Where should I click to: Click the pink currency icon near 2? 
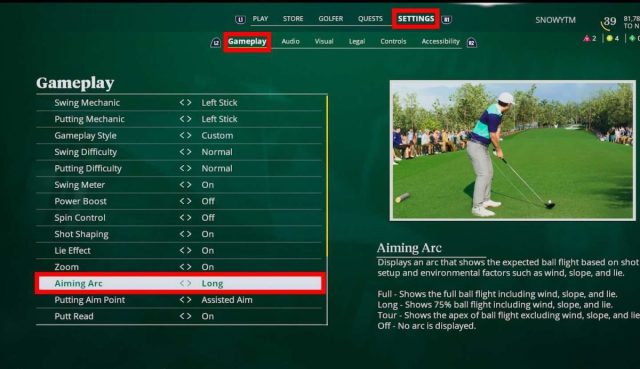click(587, 38)
